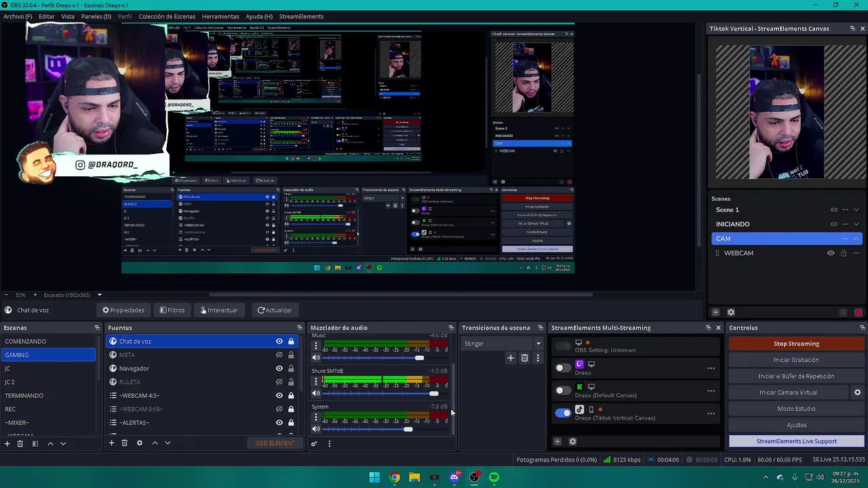Click Stop Streaming button
This screenshot has height=488, width=868.
pyautogui.click(x=797, y=344)
